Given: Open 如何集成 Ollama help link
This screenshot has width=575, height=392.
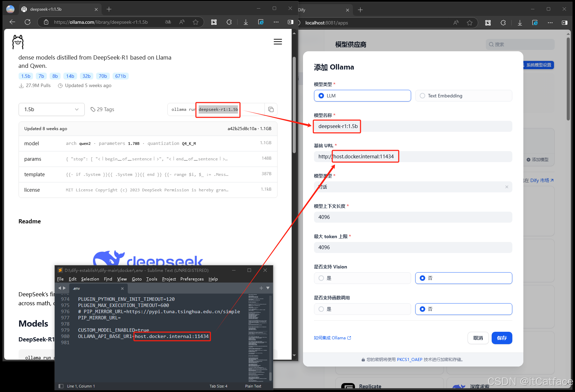Looking at the screenshot, I should point(332,338).
